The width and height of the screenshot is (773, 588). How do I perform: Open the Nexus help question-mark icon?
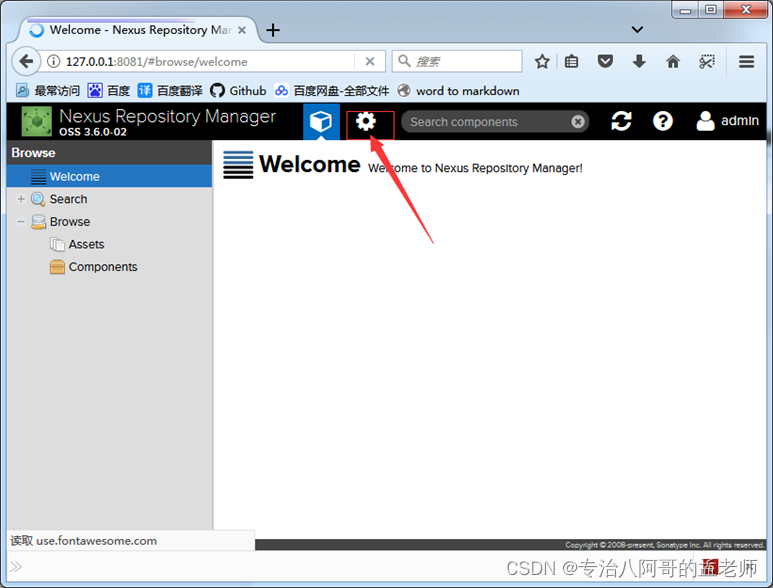[663, 121]
